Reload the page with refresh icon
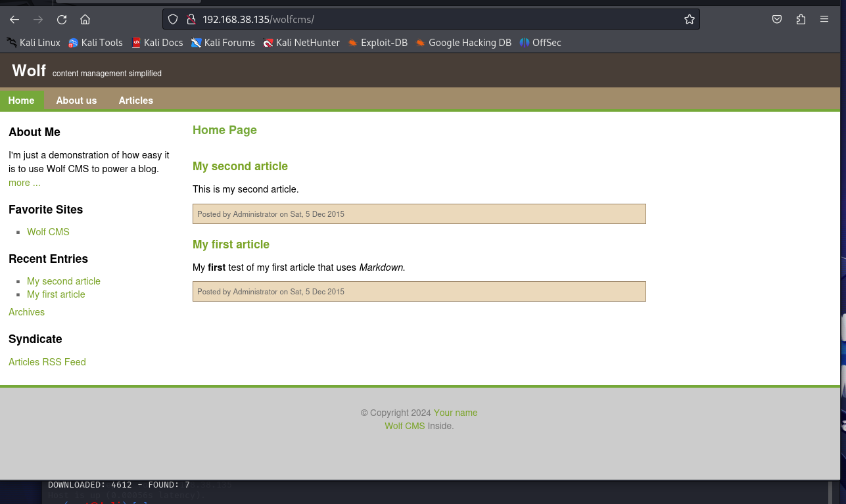 (x=62, y=20)
